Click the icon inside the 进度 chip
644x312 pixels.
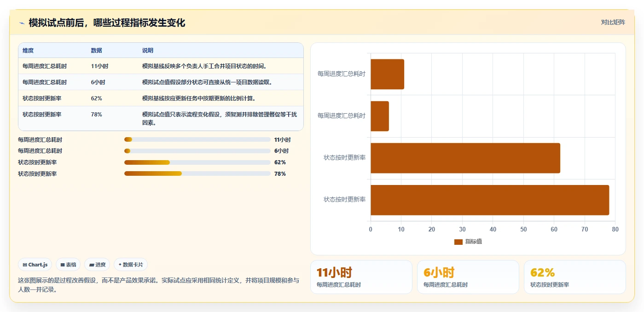pyautogui.click(x=92, y=265)
